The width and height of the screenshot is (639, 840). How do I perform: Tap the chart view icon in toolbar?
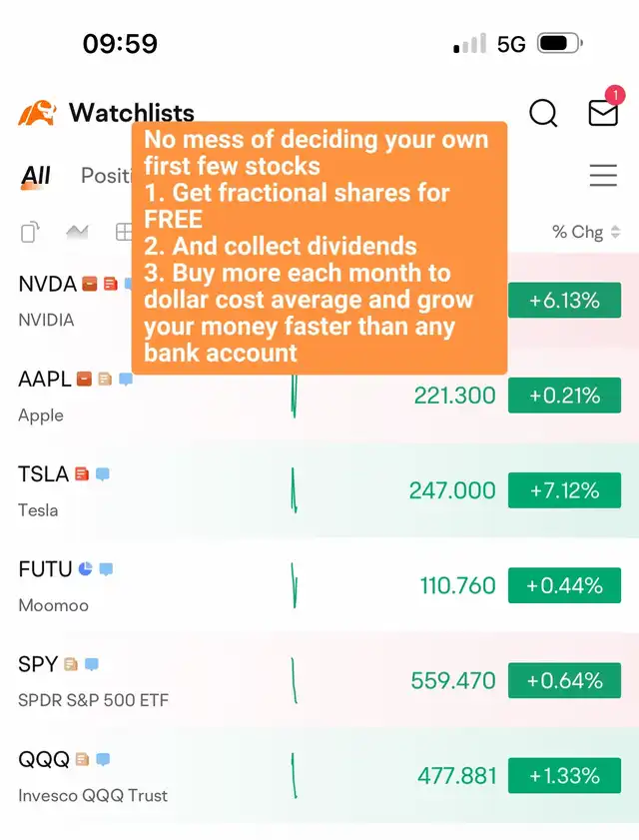[x=77, y=233]
